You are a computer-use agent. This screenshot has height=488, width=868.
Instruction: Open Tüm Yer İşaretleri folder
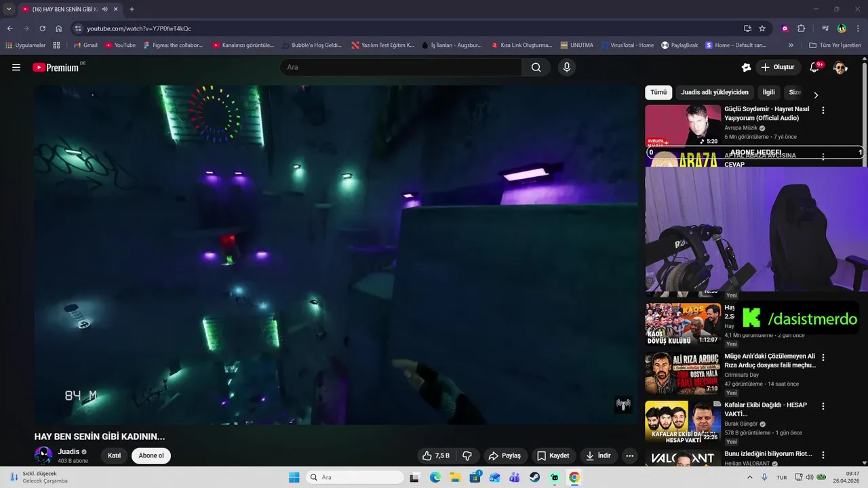coord(835,45)
